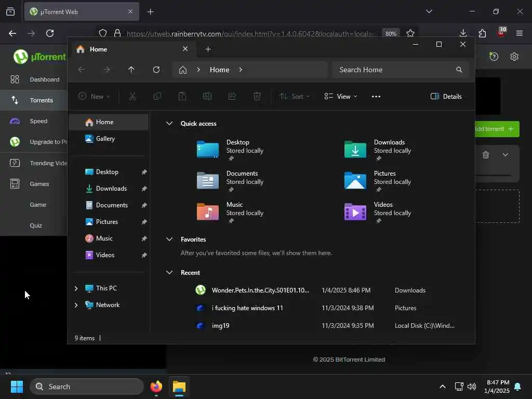Collapse the Favorites section
532x399 pixels.
tap(169, 239)
